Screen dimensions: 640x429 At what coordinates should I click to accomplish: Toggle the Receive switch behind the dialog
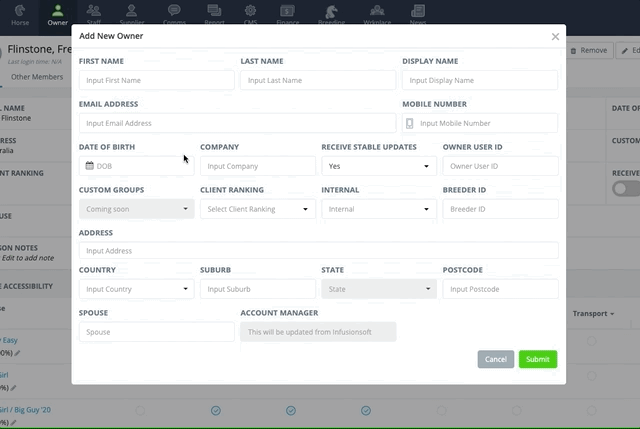pyautogui.click(x=625, y=187)
